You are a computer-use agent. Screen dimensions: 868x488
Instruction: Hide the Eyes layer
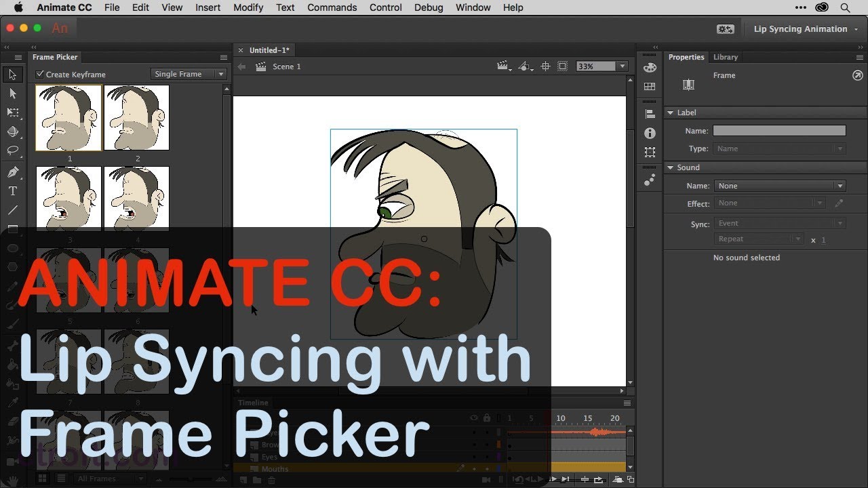(x=474, y=457)
